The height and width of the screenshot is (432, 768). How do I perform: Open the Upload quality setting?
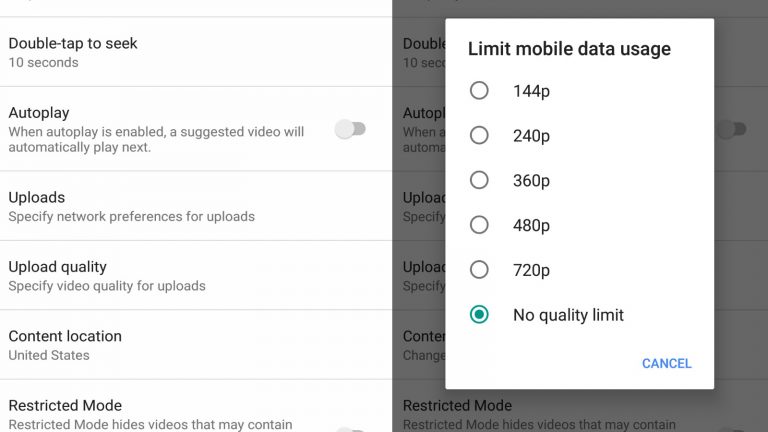pyautogui.click(x=196, y=275)
